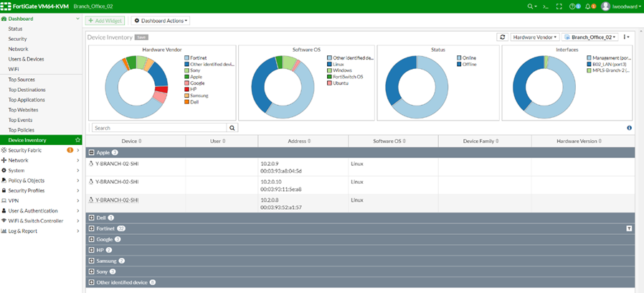Collapse the Apple device group
This screenshot has height=293, width=644.
[91, 153]
